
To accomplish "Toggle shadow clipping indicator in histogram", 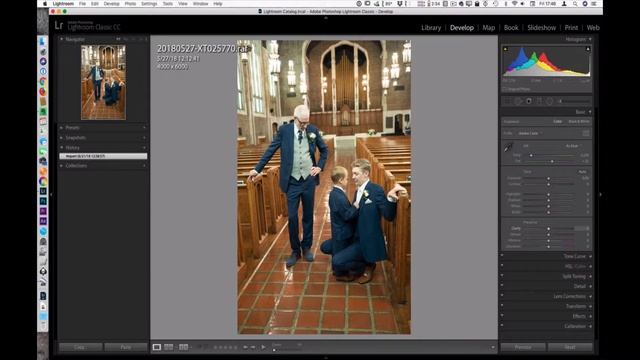I will (505, 49).
